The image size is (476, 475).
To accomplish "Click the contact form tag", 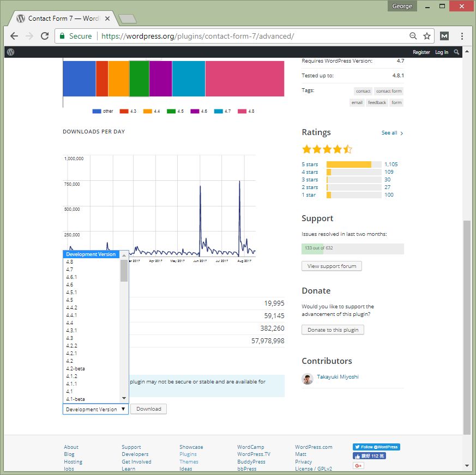I will tap(389, 91).
